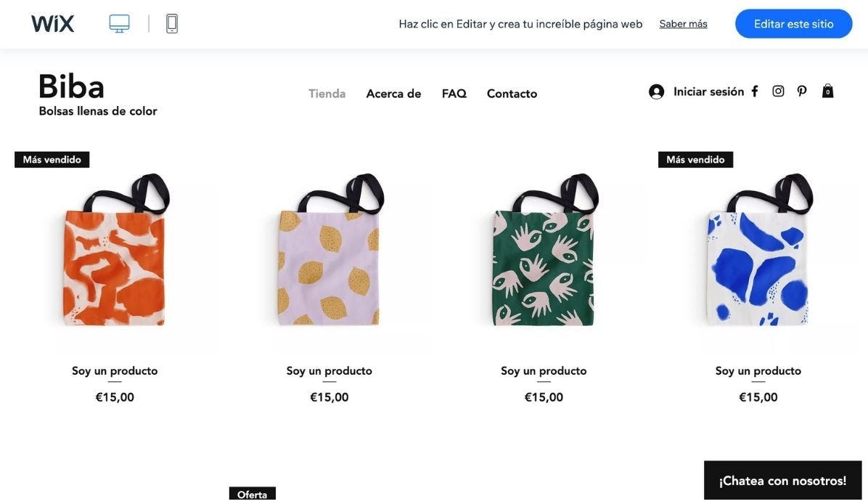Click the Biba site title
This screenshot has width=868, height=504.
71,87
